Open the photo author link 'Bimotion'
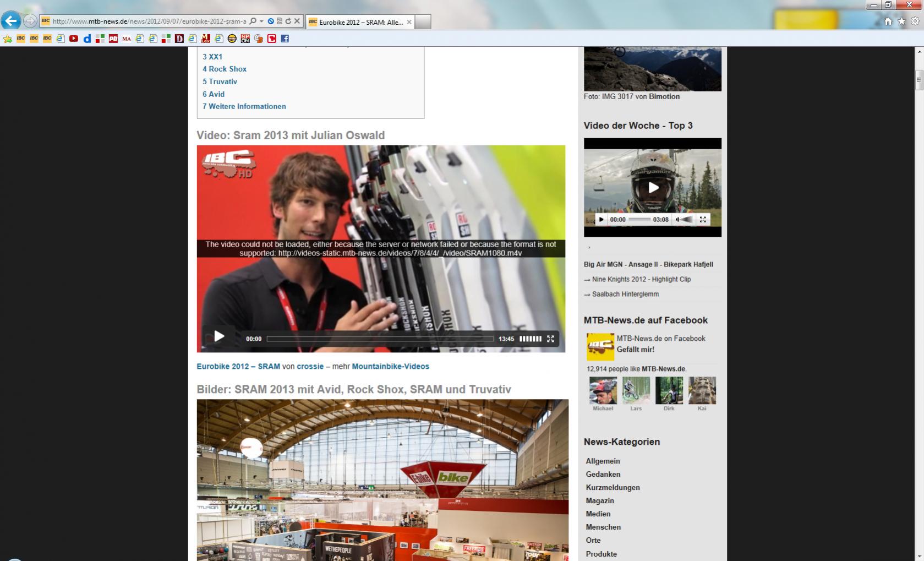924x561 pixels. [x=664, y=96]
